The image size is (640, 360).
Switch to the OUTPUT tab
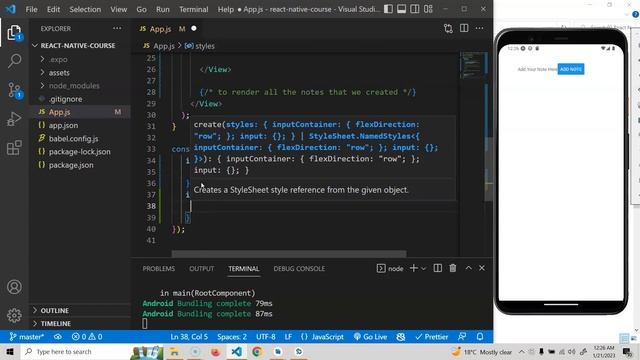click(202, 269)
